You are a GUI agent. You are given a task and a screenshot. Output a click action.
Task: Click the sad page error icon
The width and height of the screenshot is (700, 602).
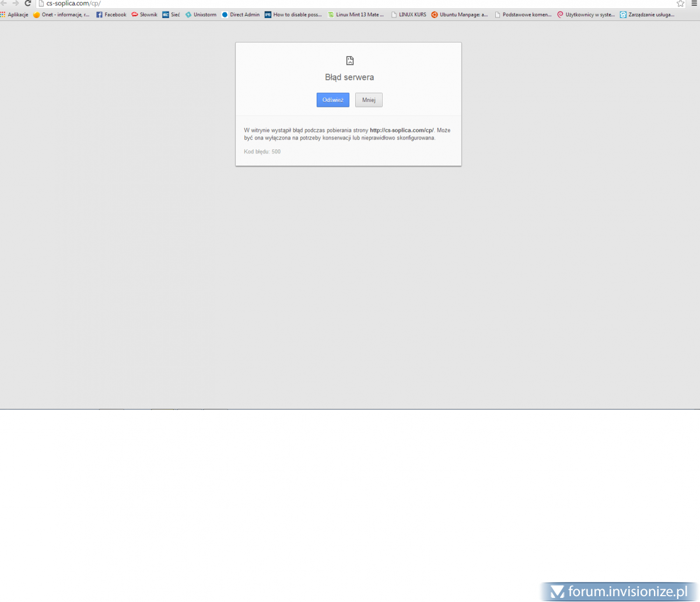tap(350, 61)
